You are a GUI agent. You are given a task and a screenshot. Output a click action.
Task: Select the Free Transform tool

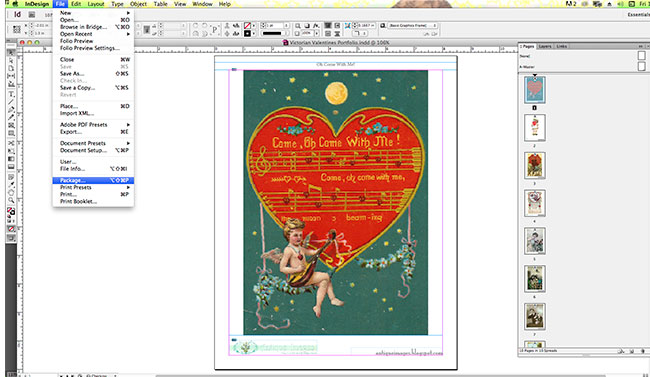[11, 151]
